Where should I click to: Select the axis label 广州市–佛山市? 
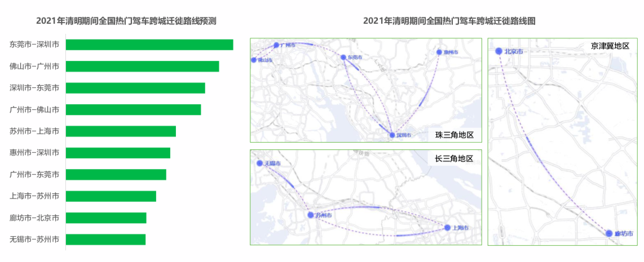click(x=34, y=109)
